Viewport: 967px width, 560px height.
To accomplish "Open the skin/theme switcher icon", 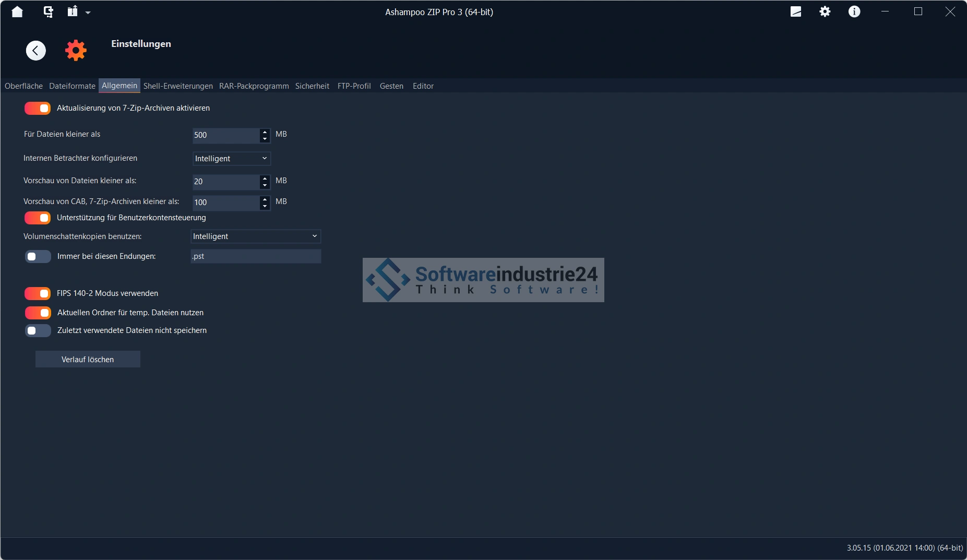I will (795, 11).
